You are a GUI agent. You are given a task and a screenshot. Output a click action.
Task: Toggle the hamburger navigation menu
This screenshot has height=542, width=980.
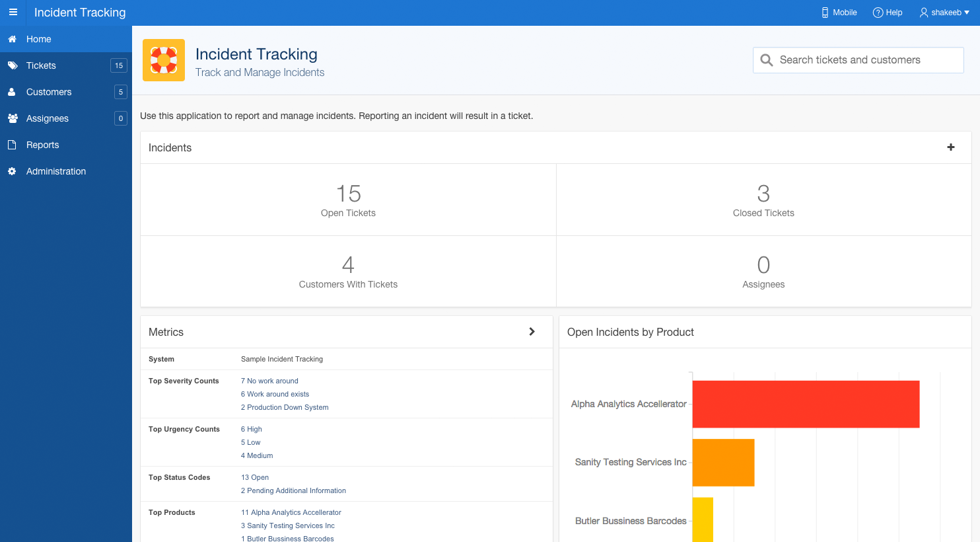pyautogui.click(x=13, y=13)
